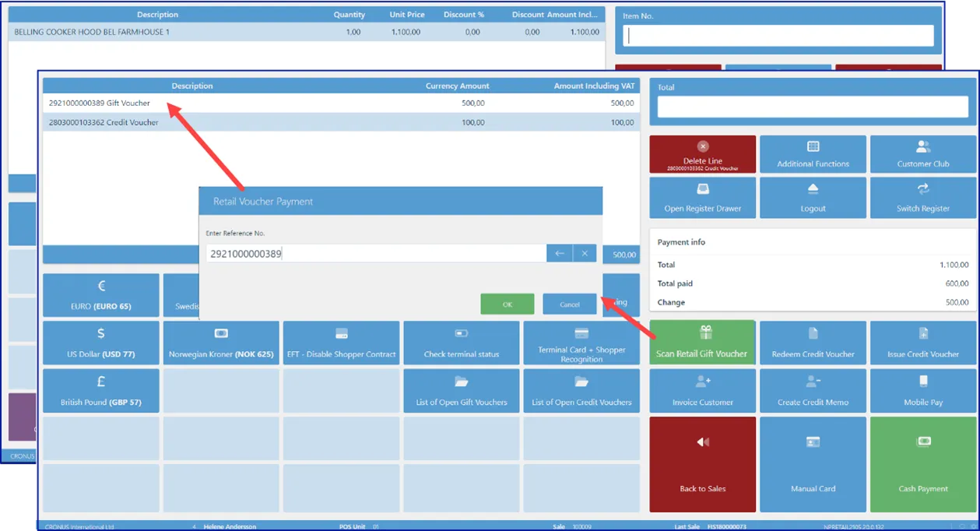Click Redeem Credit Voucher tile
980x531 pixels.
pyautogui.click(x=813, y=343)
